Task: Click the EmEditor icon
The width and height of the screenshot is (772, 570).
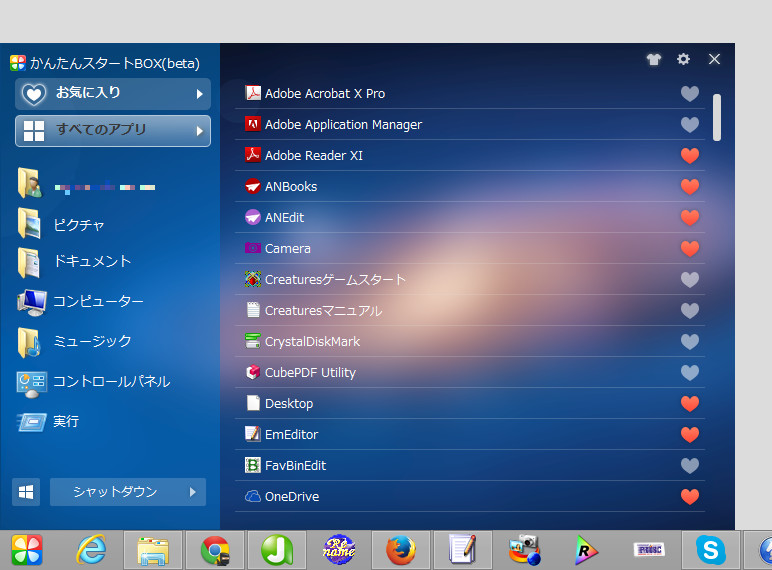Action: (253, 434)
